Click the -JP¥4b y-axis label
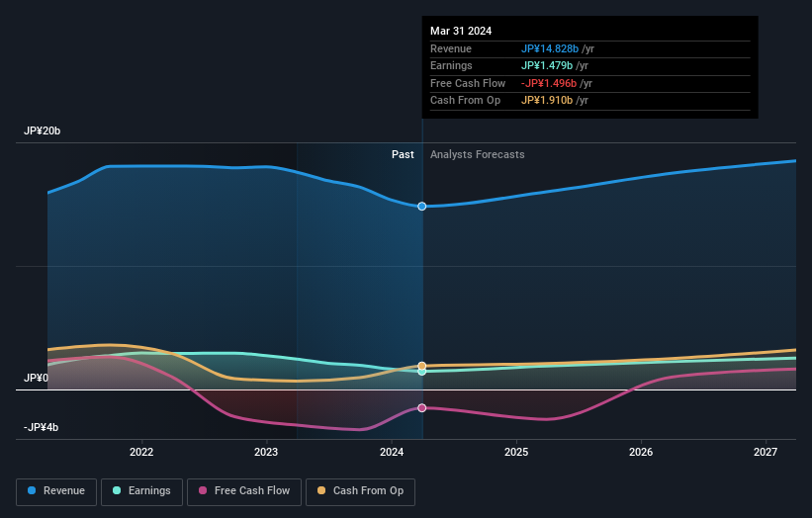 pos(41,427)
